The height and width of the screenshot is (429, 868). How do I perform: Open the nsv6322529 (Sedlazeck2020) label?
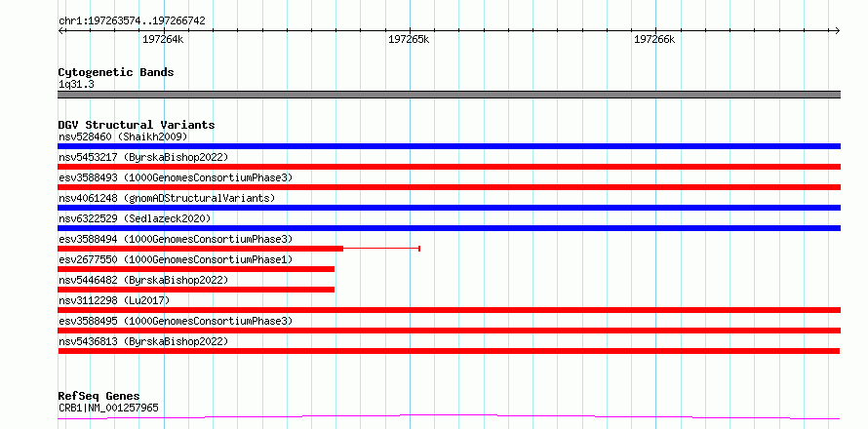[135, 218]
